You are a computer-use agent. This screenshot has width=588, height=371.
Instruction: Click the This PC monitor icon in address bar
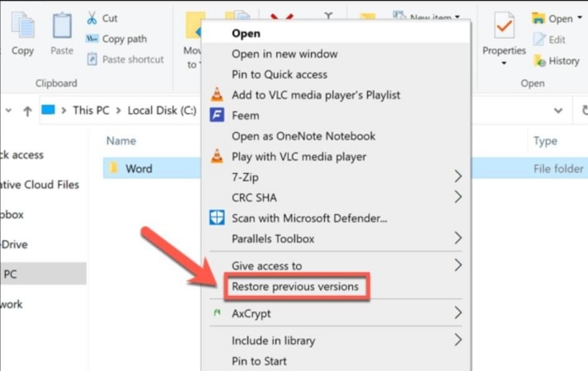click(48, 110)
